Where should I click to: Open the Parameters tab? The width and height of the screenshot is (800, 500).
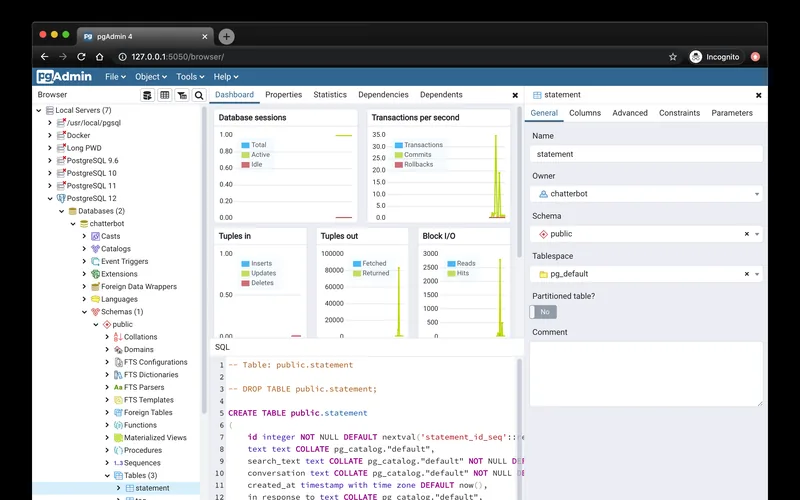click(x=732, y=113)
